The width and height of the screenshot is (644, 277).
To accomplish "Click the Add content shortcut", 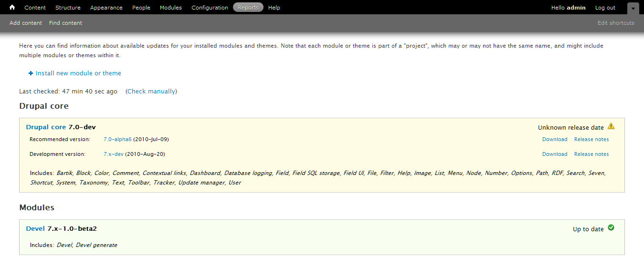I will (x=26, y=23).
